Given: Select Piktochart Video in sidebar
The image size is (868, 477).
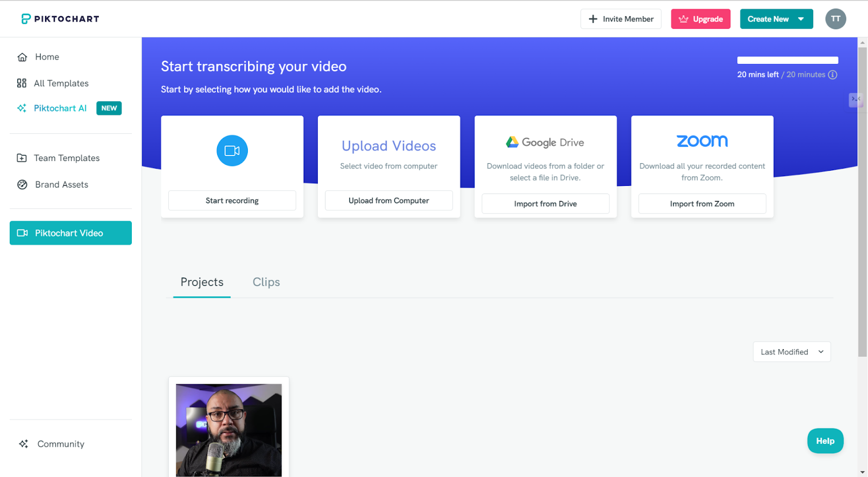Looking at the screenshot, I should click(x=71, y=233).
